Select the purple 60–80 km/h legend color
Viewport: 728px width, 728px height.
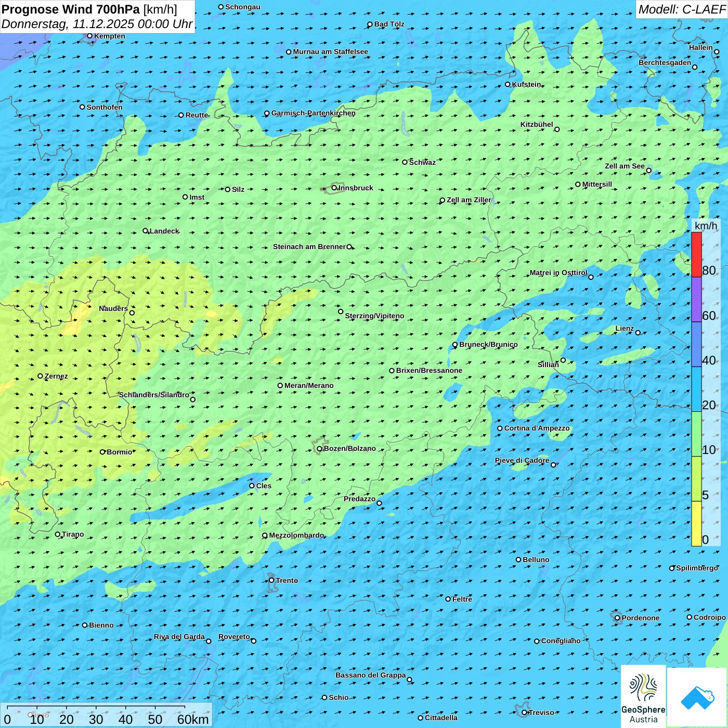[696, 300]
